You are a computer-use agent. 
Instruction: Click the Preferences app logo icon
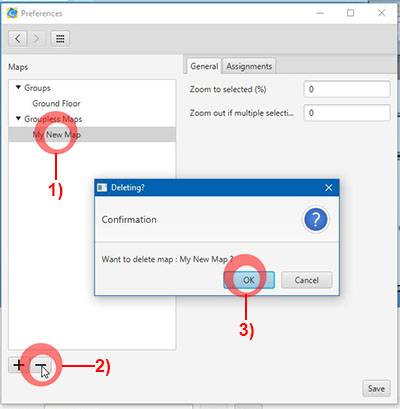[12, 13]
